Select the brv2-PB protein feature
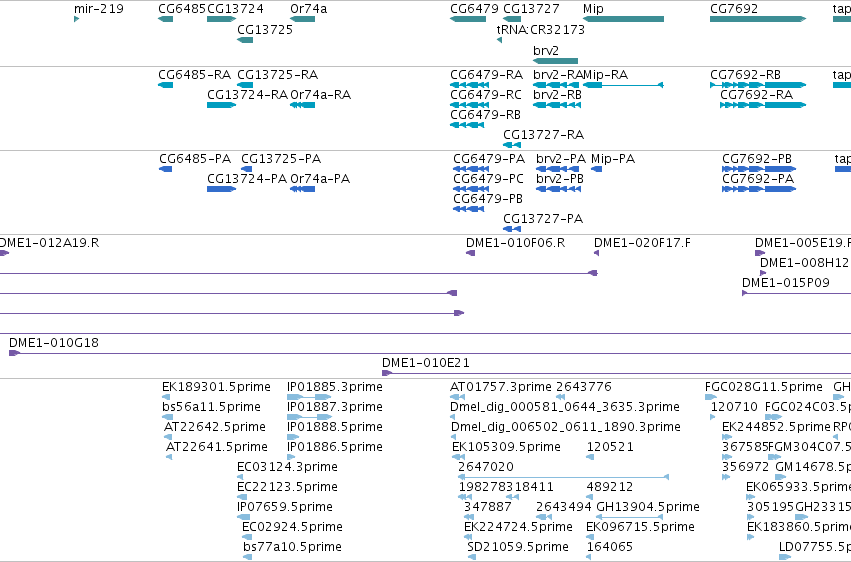The height and width of the screenshot is (562, 851). tap(558, 189)
